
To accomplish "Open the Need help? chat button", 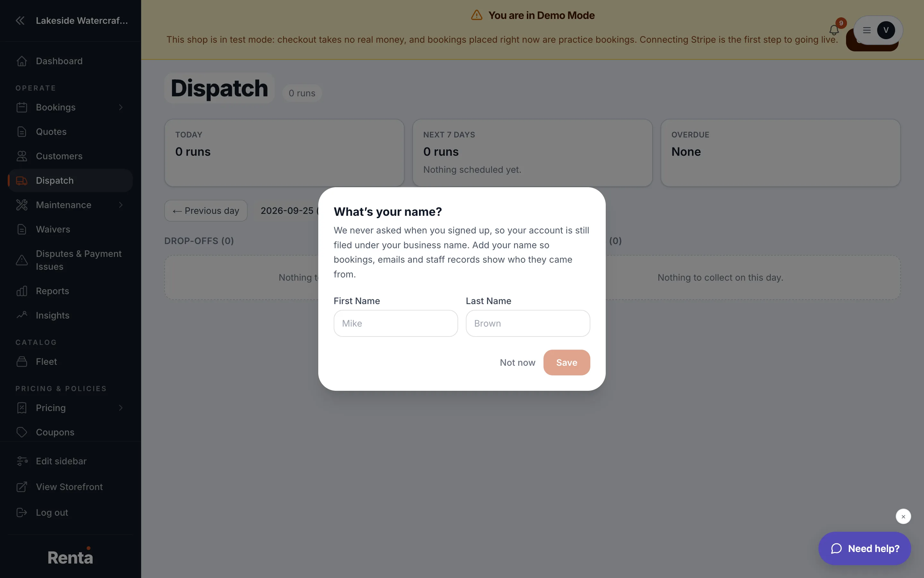I will [x=864, y=548].
